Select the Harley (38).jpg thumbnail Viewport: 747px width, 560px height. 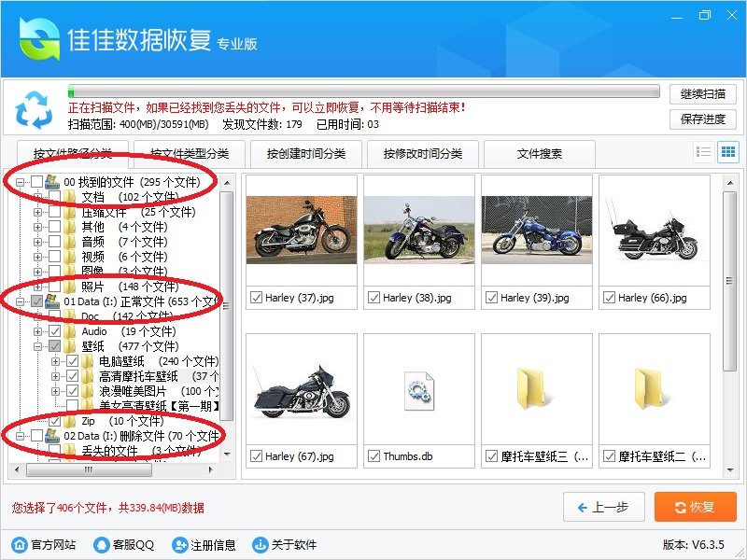click(419, 230)
